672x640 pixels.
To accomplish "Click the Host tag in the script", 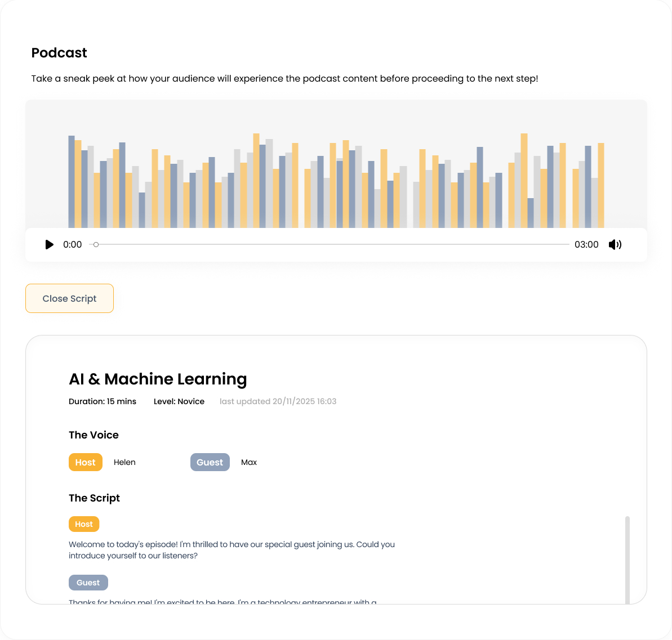I will [x=84, y=524].
